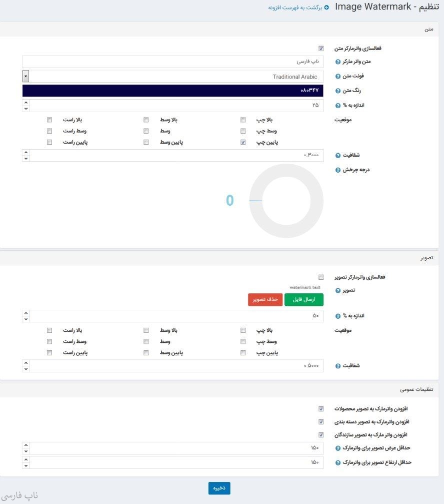Disable 'فعالسازی واترمارکر متن' checkbox
This screenshot has height=504, width=444.
click(x=321, y=49)
